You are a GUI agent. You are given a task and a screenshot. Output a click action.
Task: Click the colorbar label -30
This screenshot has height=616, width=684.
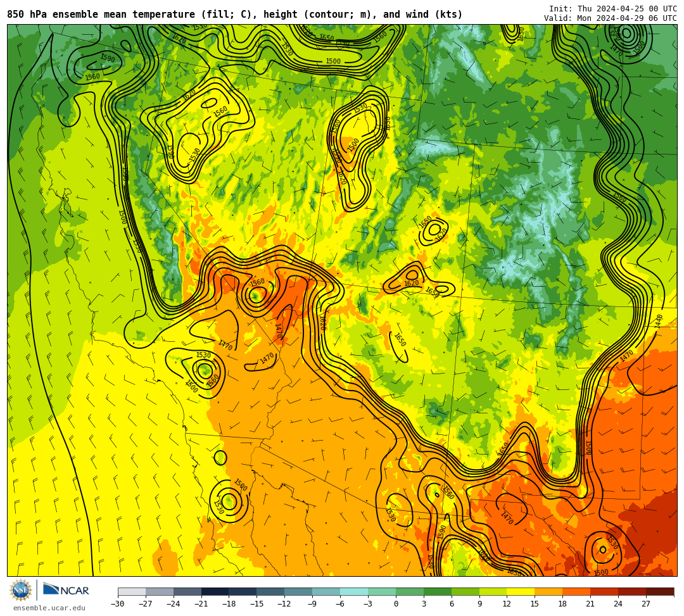point(118,604)
